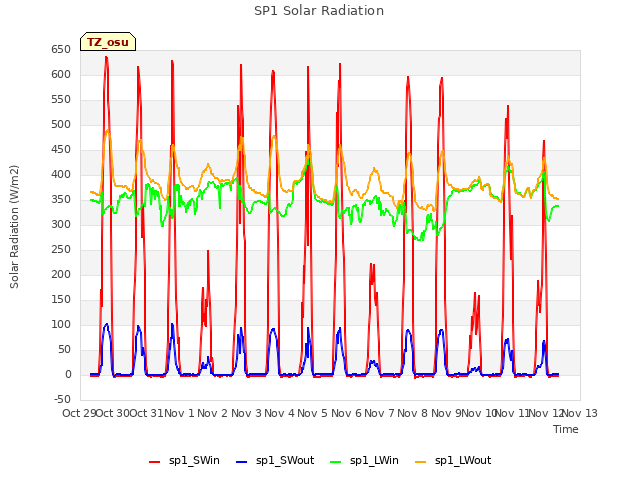Click the Nov 2 x-axis date label
The width and height of the screenshot is (640, 480).
point(212,413)
